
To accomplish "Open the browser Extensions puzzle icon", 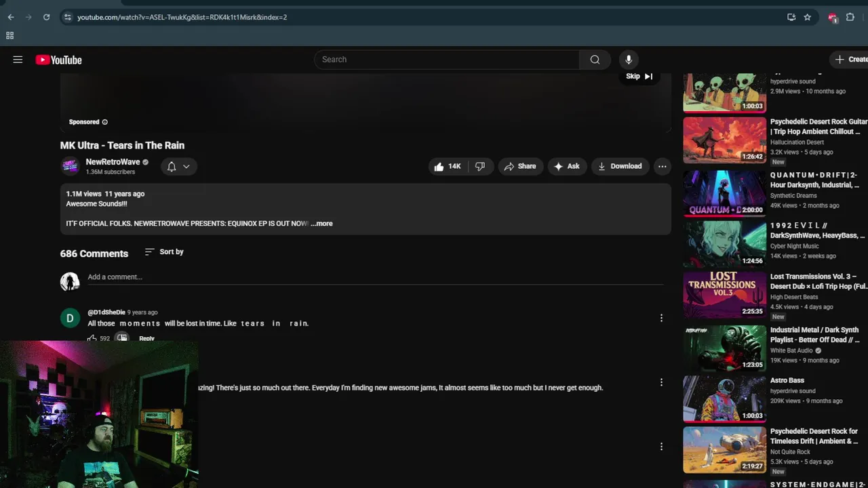I will click(x=850, y=17).
